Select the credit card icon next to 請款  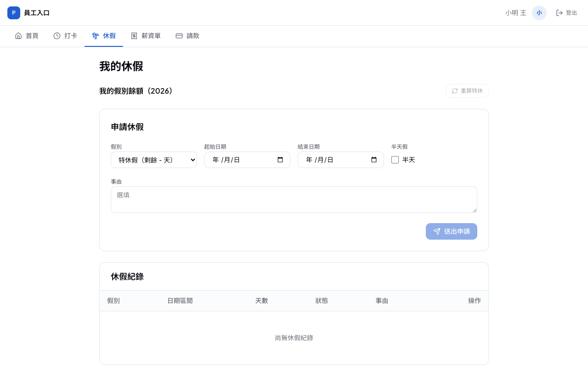tap(179, 36)
